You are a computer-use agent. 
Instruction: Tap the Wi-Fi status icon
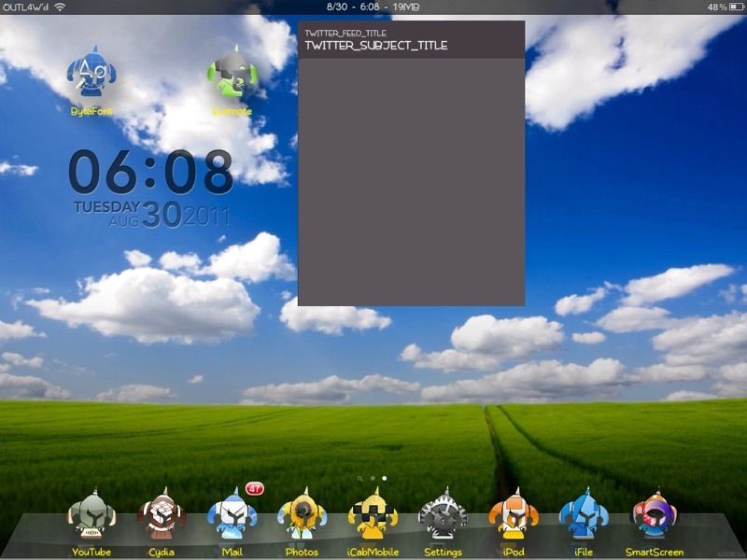pyautogui.click(x=60, y=7)
